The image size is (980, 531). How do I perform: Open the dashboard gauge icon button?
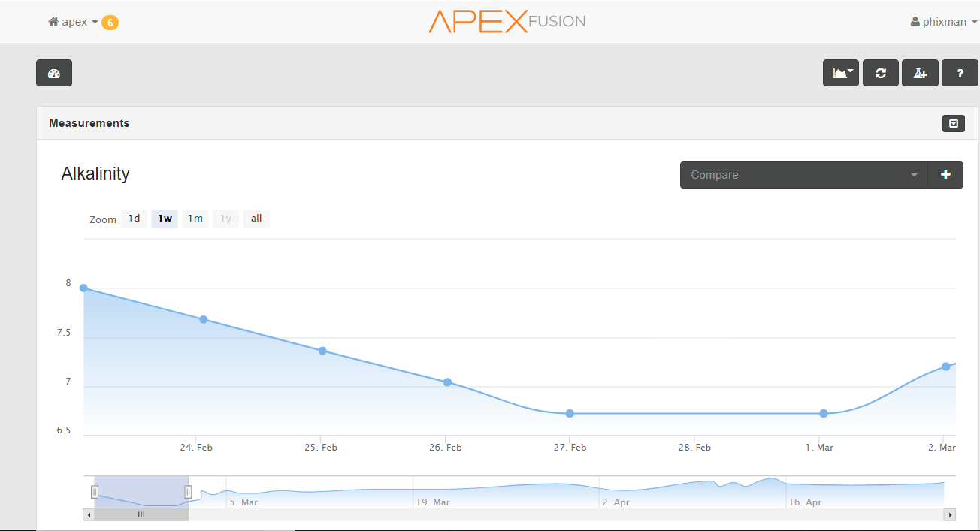pyautogui.click(x=54, y=73)
